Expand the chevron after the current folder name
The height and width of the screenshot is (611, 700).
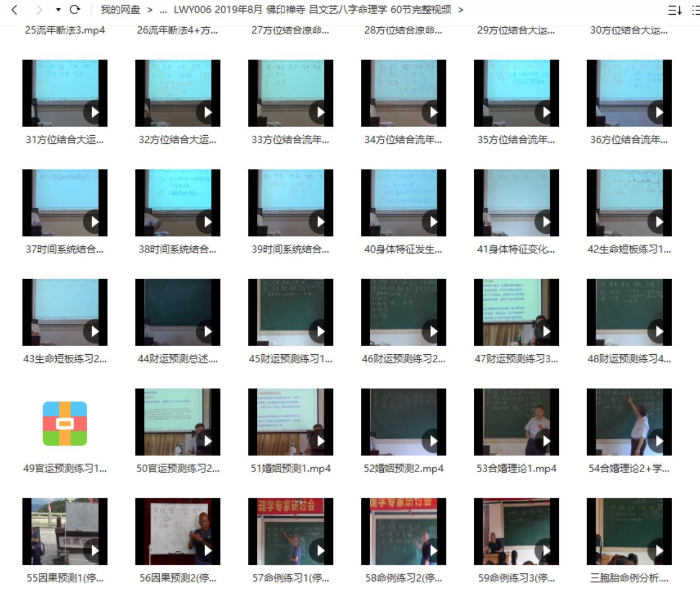461,10
